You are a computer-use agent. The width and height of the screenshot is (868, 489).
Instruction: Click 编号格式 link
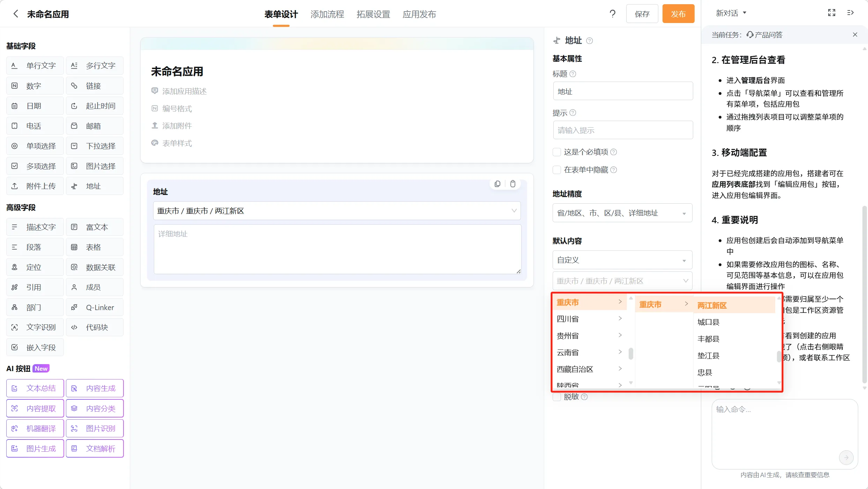tap(172, 108)
